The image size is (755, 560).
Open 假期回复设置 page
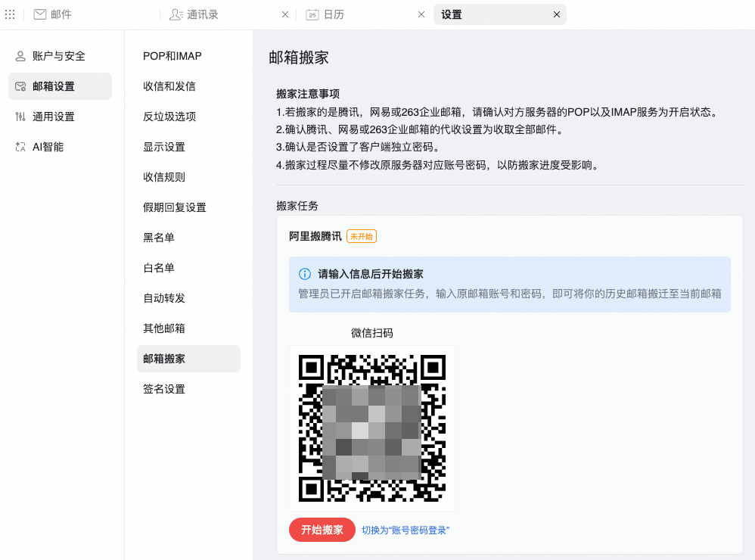[x=175, y=207]
